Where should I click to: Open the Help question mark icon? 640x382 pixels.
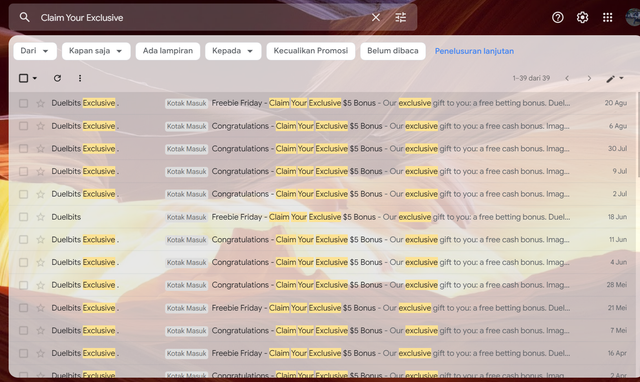tap(558, 18)
